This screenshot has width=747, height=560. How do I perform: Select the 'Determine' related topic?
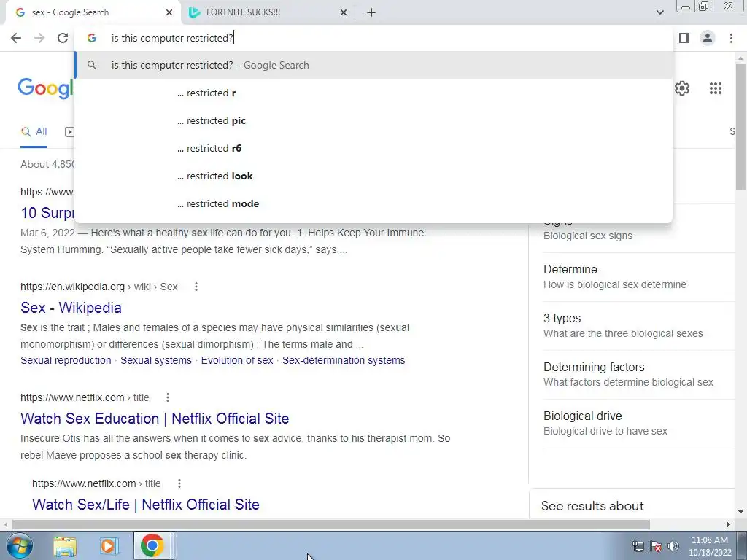coord(638,276)
